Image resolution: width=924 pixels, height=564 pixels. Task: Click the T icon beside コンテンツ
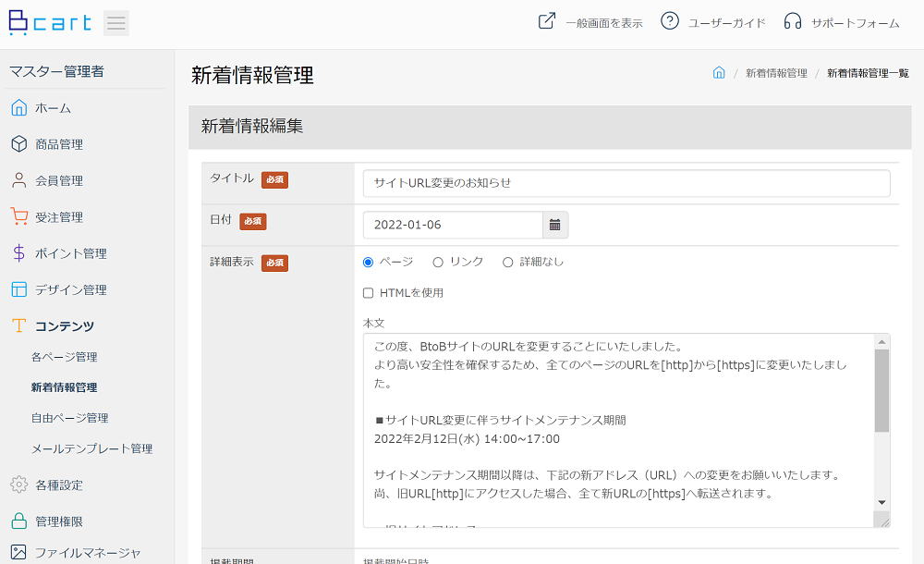[18, 325]
